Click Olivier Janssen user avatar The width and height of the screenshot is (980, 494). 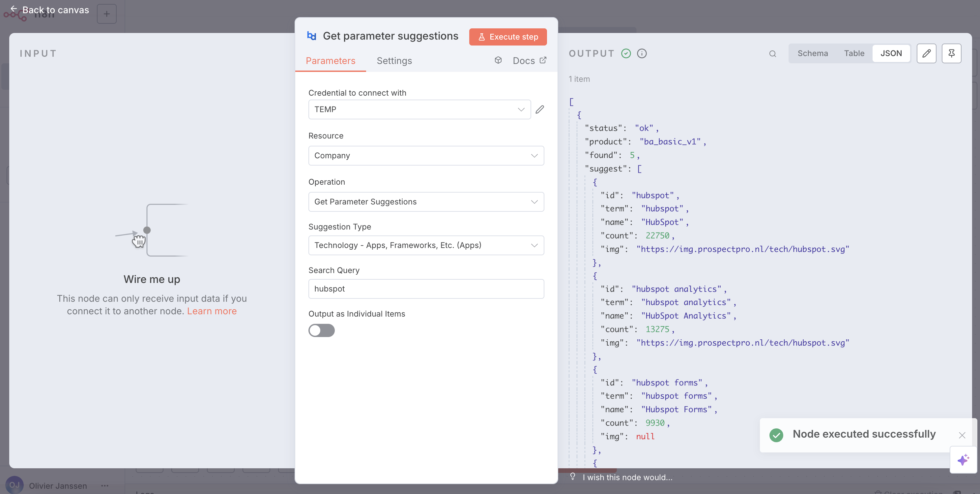click(14, 485)
